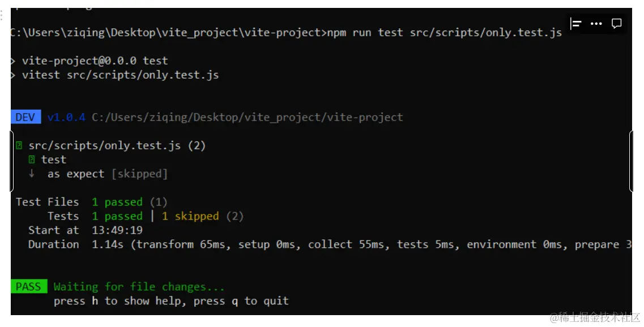Click the green PASS badge
The image size is (644, 327).
(28, 286)
